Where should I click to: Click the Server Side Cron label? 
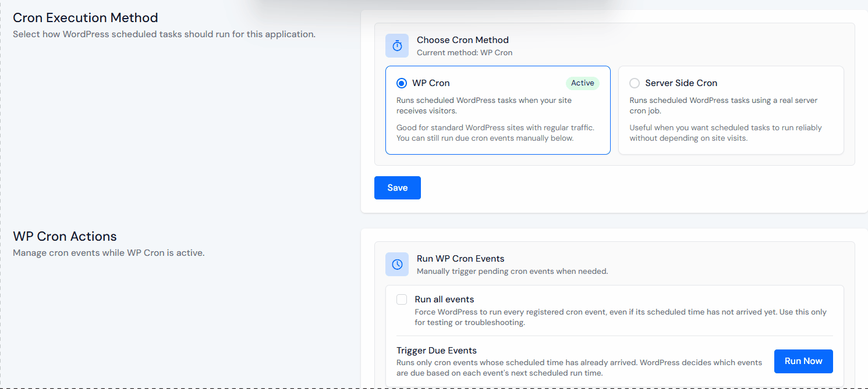681,83
